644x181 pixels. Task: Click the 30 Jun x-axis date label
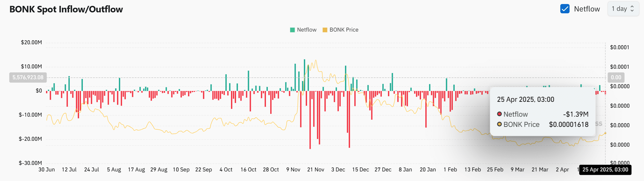pyautogui.click(x=47, y=170)
